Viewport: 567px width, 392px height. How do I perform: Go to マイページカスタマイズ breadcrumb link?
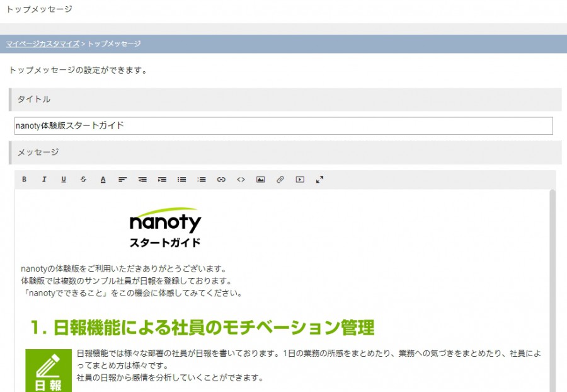43,43
